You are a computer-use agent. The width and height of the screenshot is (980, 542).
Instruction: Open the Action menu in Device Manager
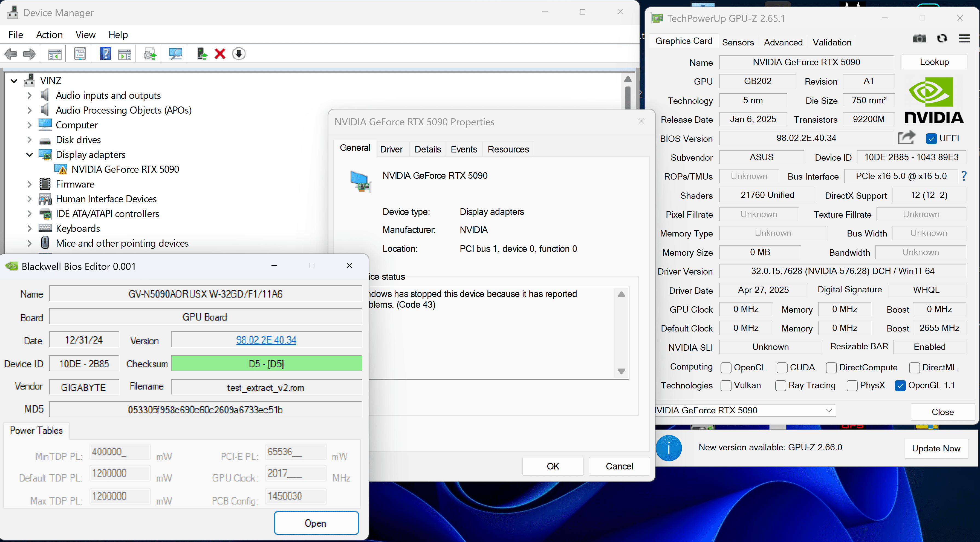pyautogui.click(x=49, y=35)
